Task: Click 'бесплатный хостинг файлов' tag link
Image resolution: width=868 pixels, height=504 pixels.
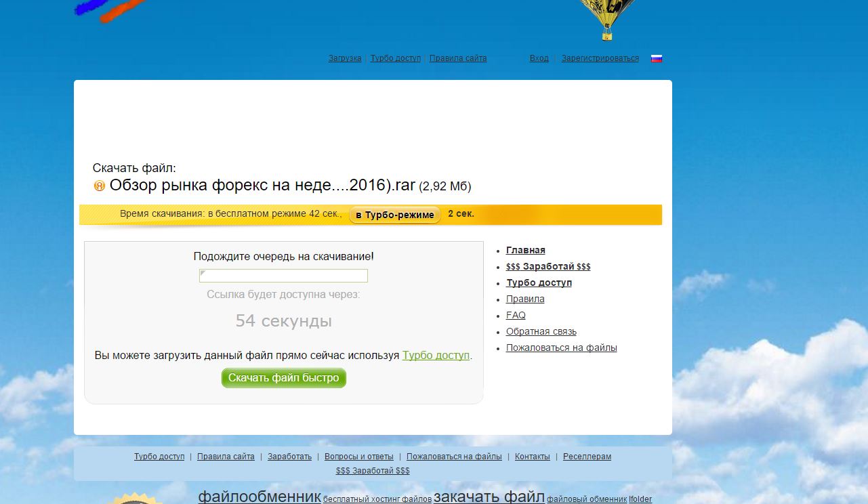Action: (377, 499)
